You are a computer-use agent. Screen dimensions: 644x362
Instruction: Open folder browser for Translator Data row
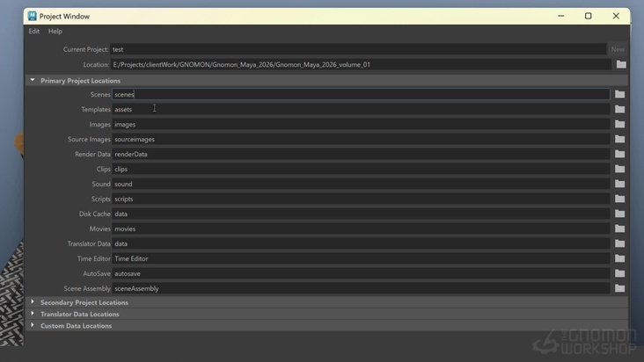619,243
